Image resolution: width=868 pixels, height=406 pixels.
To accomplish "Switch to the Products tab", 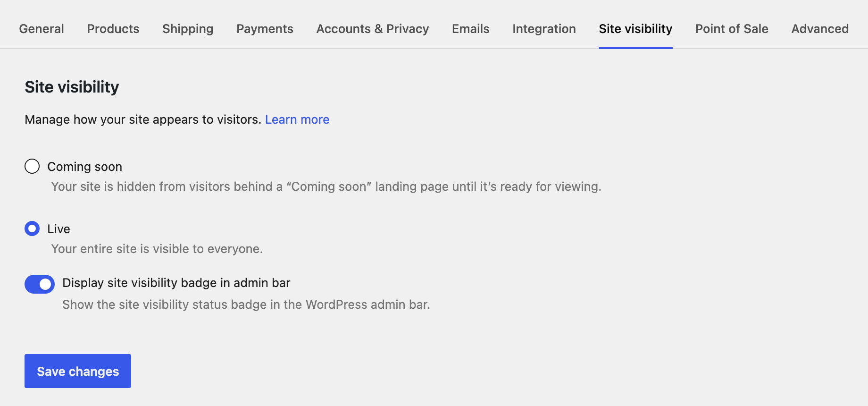I will 113,29.
